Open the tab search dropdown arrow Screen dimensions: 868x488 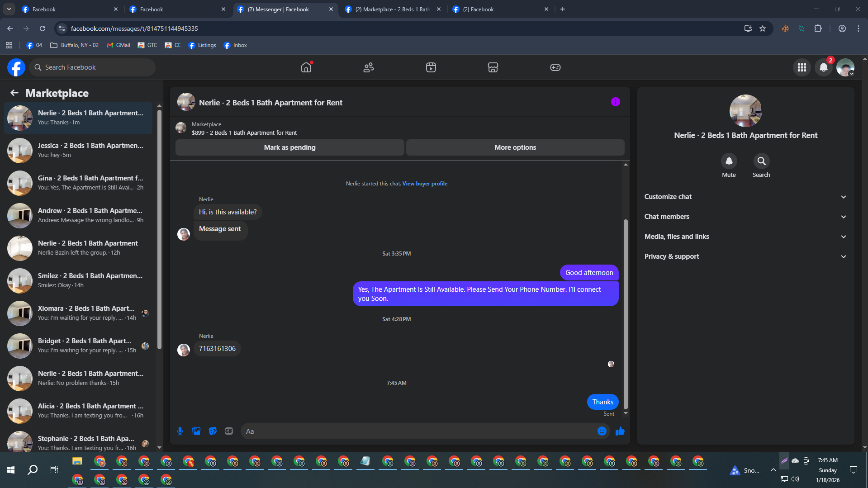click(9, 9)
